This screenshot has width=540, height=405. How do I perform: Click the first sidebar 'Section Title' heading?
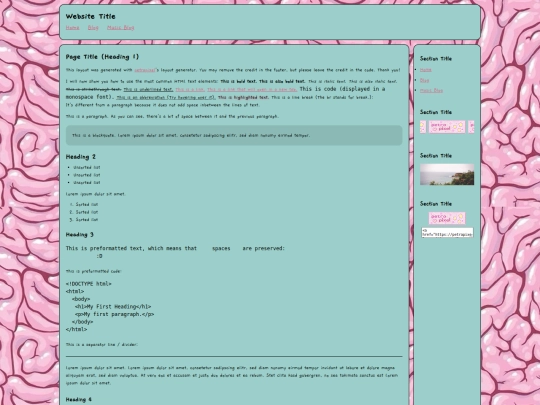point(436,59)
